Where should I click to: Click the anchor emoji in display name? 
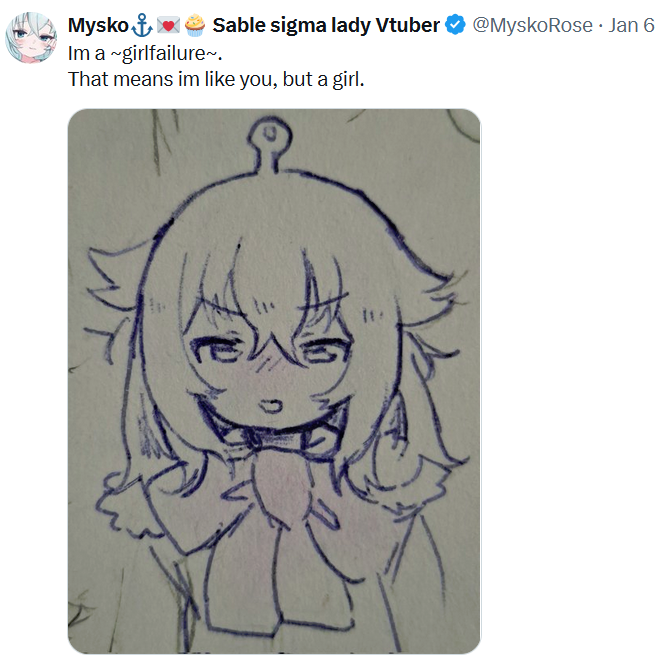[x=142, y=25]
